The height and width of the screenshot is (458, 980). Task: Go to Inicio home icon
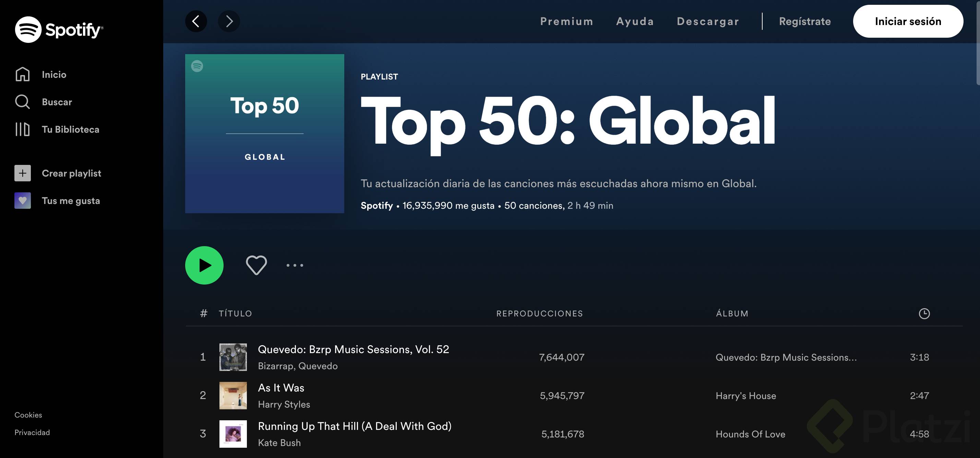pos(22,74)
